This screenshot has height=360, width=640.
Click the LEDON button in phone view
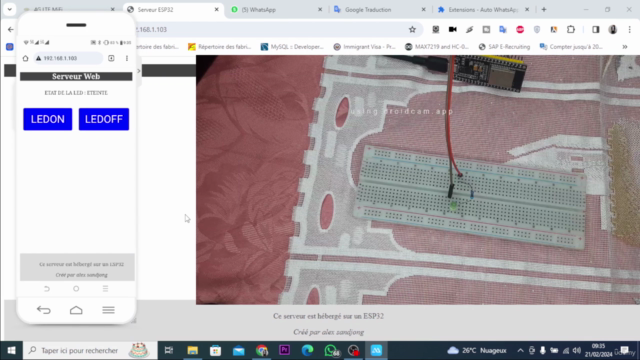(47, 119)
